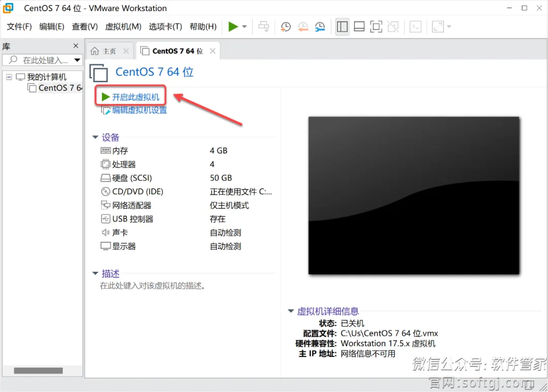
Task: Click the black VM screen preview
Action: (x=414, y=195)
